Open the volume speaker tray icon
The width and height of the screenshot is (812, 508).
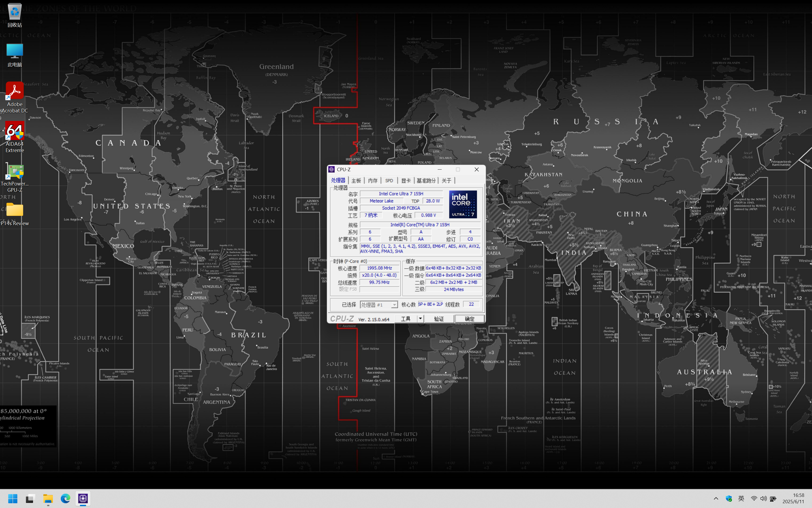[763, 498]
